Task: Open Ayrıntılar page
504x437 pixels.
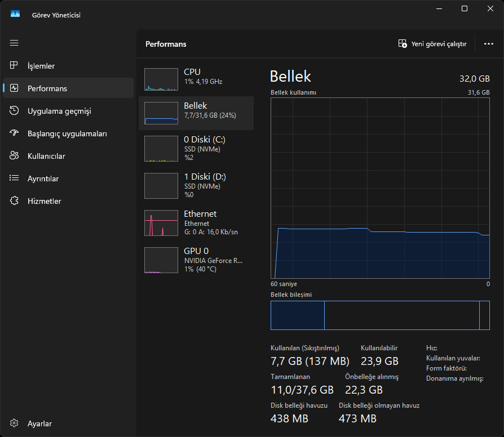Action: 68,179
